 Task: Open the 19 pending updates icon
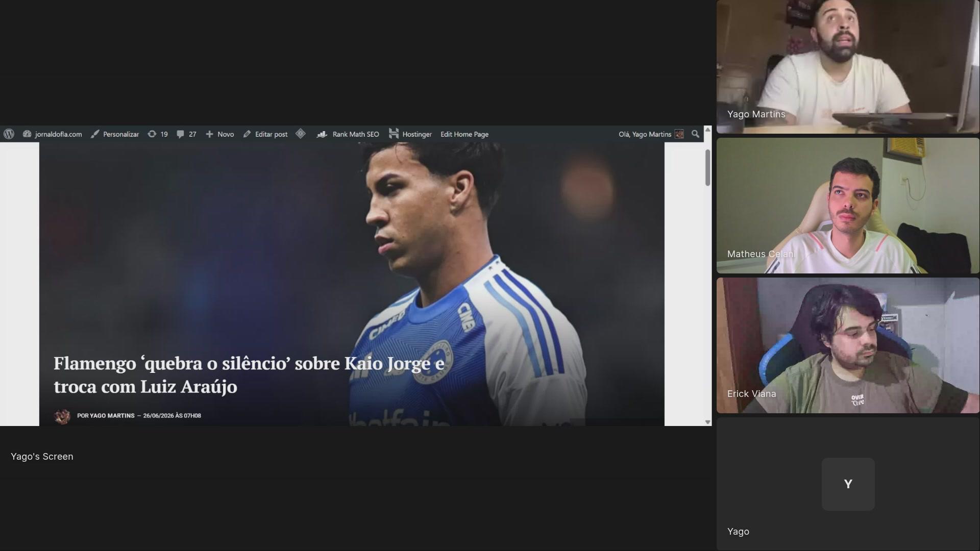158,134
